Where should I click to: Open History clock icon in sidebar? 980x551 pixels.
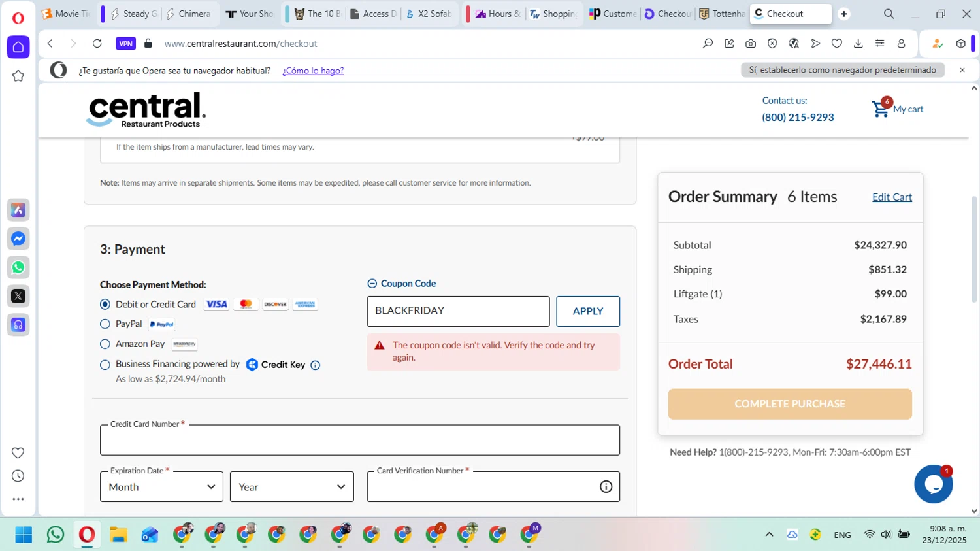(18, 476)
